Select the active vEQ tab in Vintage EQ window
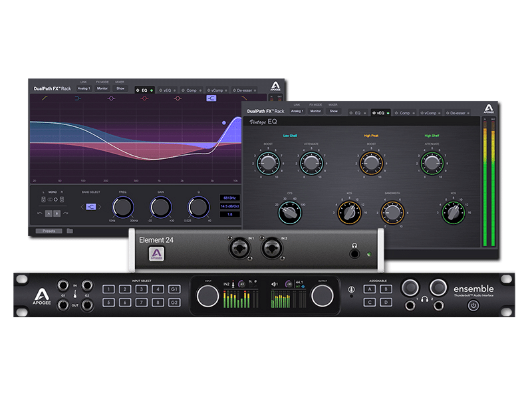Image resolution: width=532 pixels, height=411 pixels. click(380, 113)
